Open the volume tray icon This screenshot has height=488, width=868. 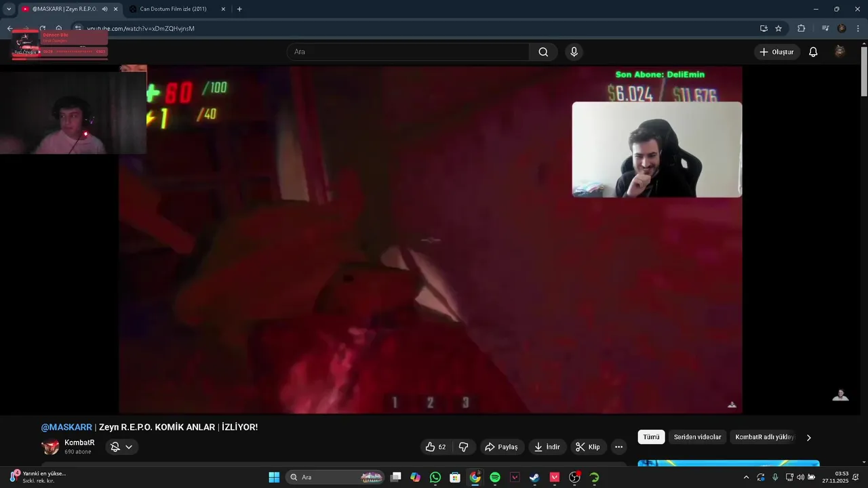pyautogui.click(x=800, y=477)
